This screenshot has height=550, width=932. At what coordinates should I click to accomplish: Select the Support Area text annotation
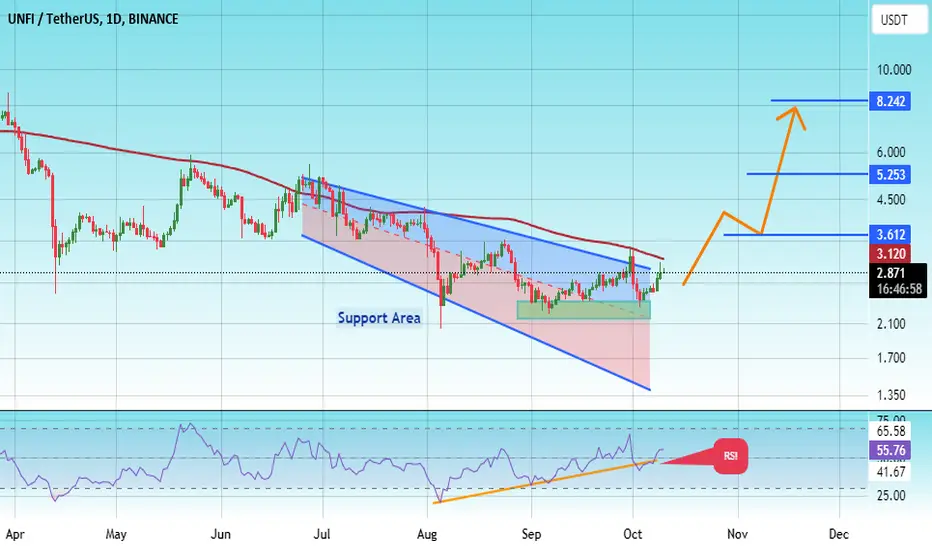point(379,318)
